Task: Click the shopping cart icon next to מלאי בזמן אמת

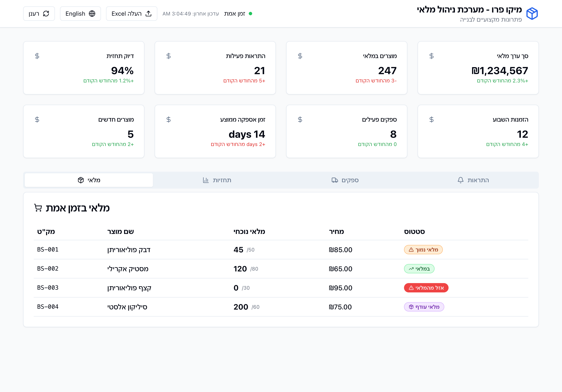Action: 38,208
